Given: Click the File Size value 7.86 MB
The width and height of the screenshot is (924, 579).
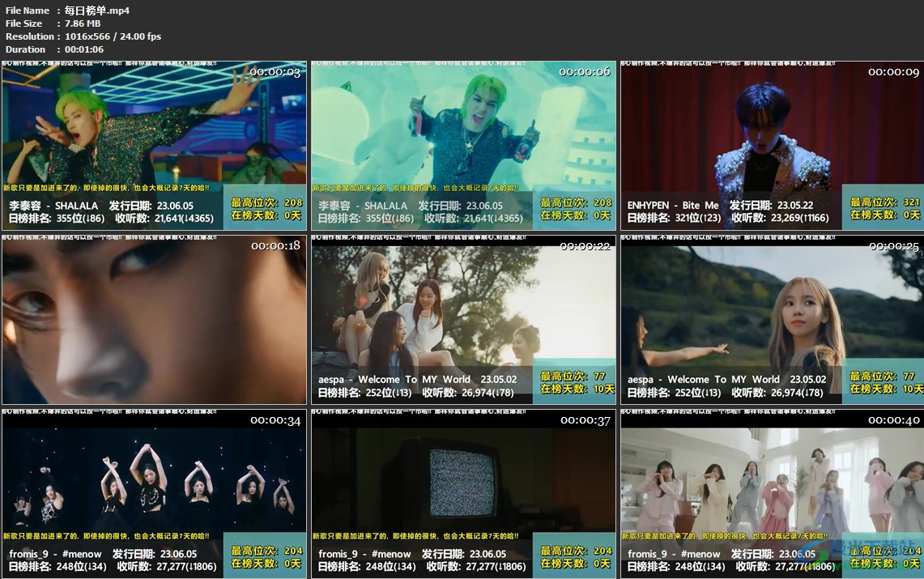Looking at the screenshot, I should click(83, 23).
